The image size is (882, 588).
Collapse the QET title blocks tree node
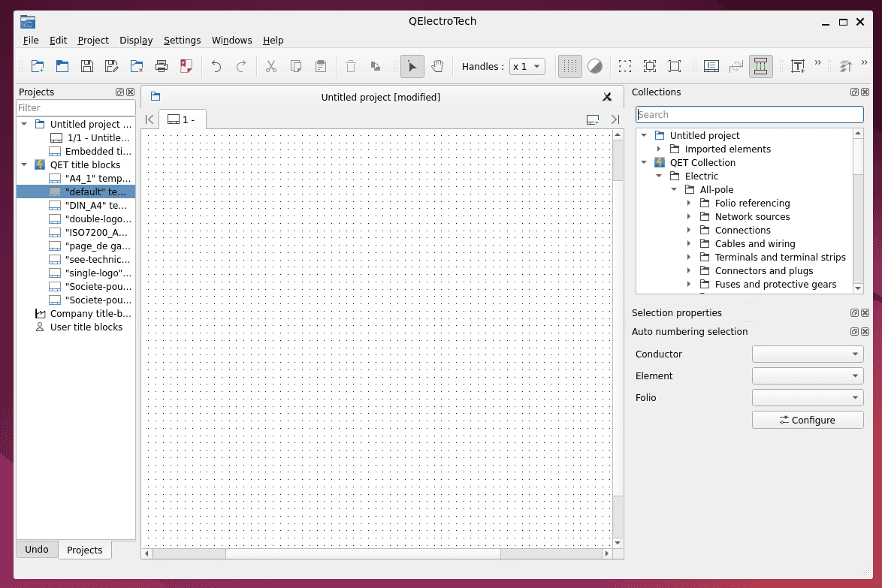pos(24,164)
